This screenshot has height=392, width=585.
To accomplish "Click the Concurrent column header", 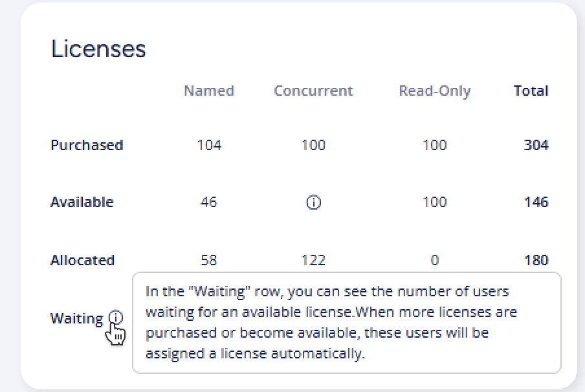I will pyautogui.click(x=313, y=91).
